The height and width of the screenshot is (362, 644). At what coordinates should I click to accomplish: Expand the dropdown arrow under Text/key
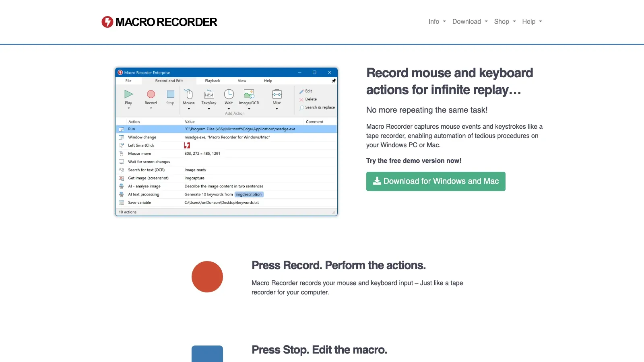209,109
